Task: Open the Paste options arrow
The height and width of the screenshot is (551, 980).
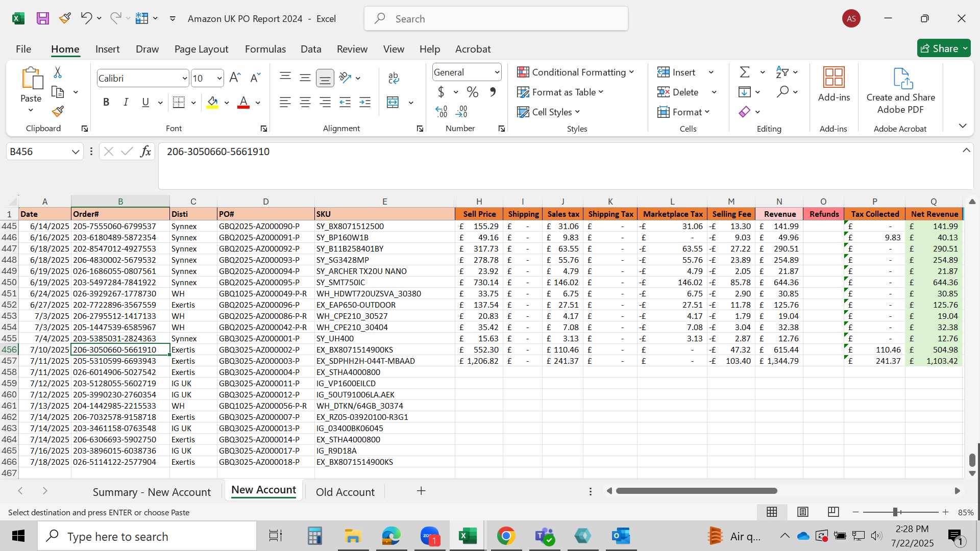Action: coord(31,110)
